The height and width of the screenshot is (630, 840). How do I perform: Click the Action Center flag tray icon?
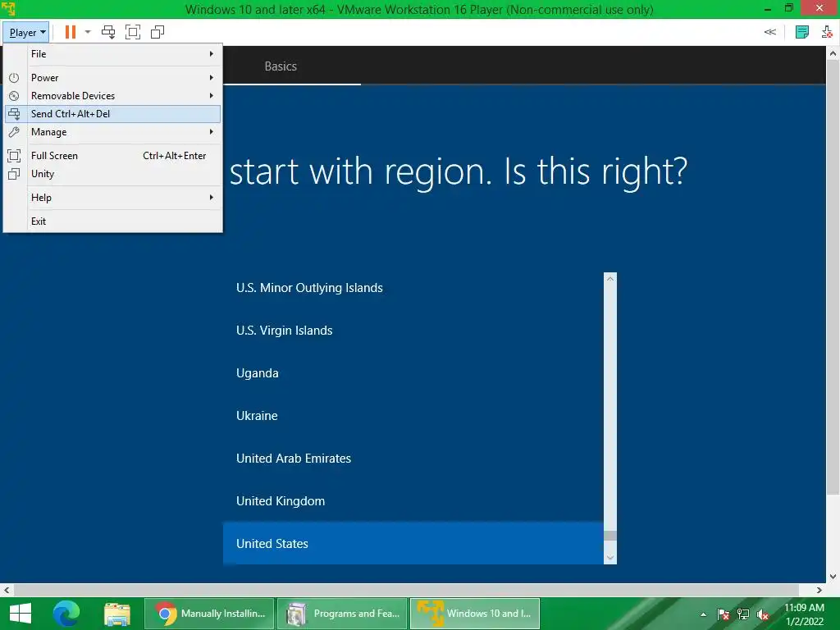point(724,614)
